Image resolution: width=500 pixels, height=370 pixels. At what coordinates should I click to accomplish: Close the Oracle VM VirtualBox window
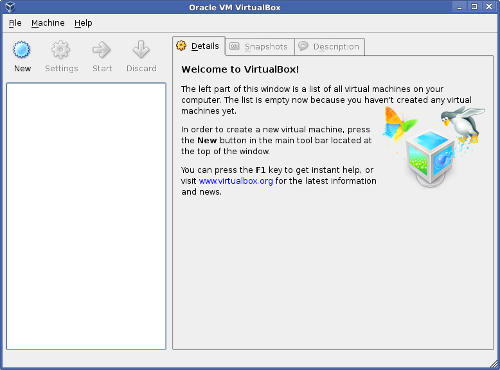point(489,7)
